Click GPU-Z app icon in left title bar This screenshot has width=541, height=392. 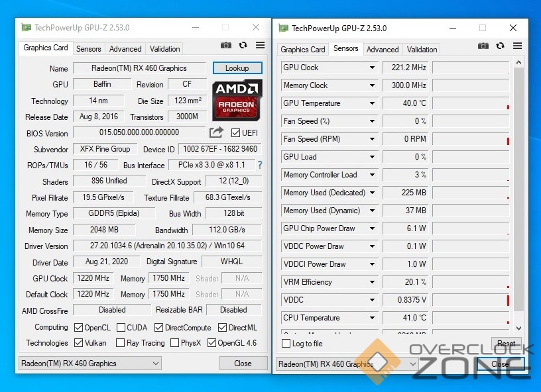[27, 27]
